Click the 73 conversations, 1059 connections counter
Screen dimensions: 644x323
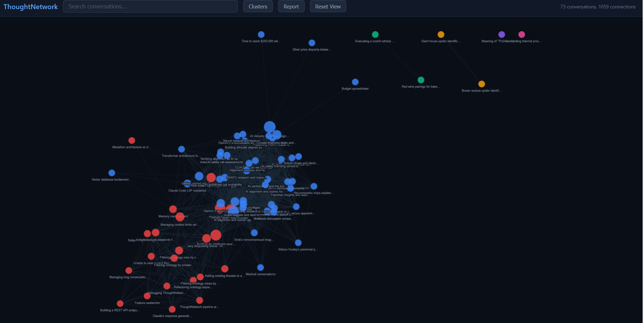click(598, 7)
